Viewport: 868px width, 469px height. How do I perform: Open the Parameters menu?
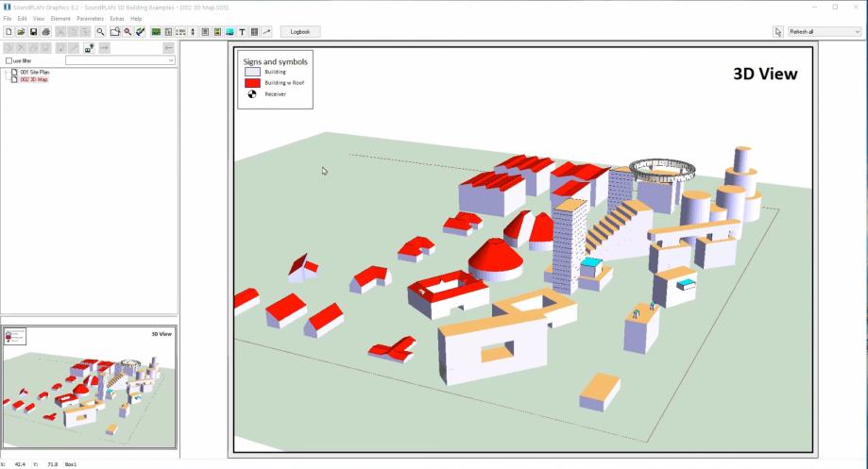[x=91, y=18]
